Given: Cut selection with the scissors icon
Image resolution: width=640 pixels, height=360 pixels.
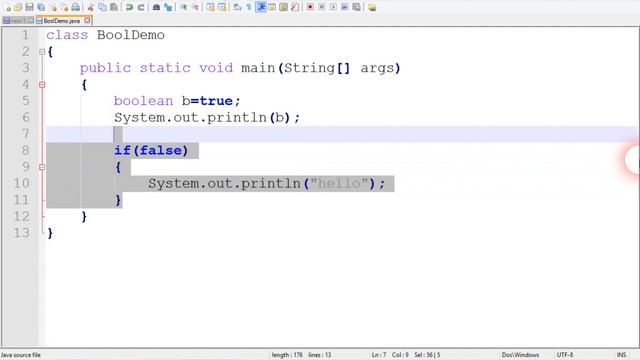Looking at the screenshot, I should point(91,7).
